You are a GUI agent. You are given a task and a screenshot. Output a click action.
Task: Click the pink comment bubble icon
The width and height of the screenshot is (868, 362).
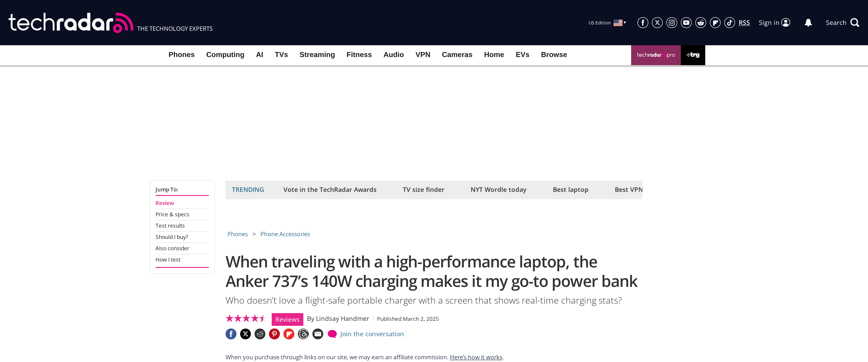(x=332, y=334)
